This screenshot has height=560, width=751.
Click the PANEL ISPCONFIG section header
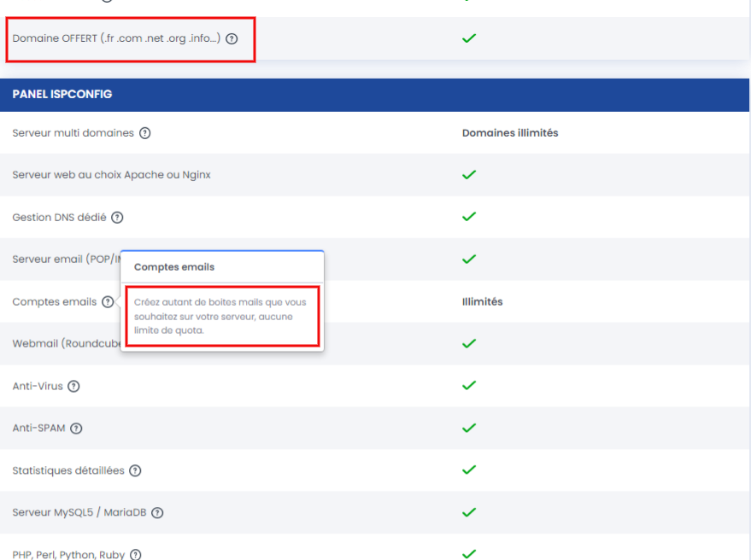pos(68,94)
